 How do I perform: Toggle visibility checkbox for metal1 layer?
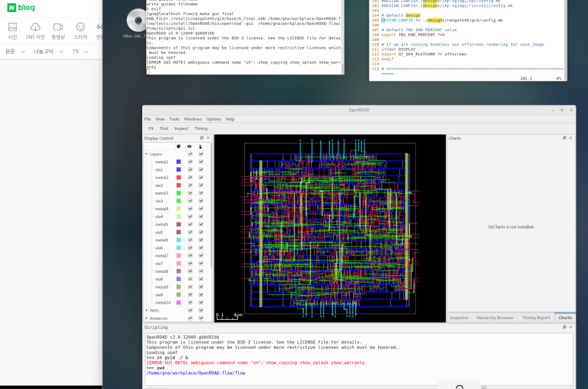[x=190, y=162]
